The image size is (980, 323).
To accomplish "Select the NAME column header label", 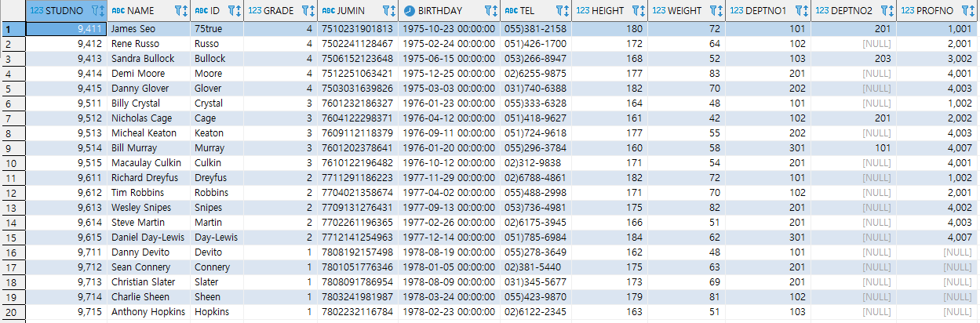I will 140,12.
